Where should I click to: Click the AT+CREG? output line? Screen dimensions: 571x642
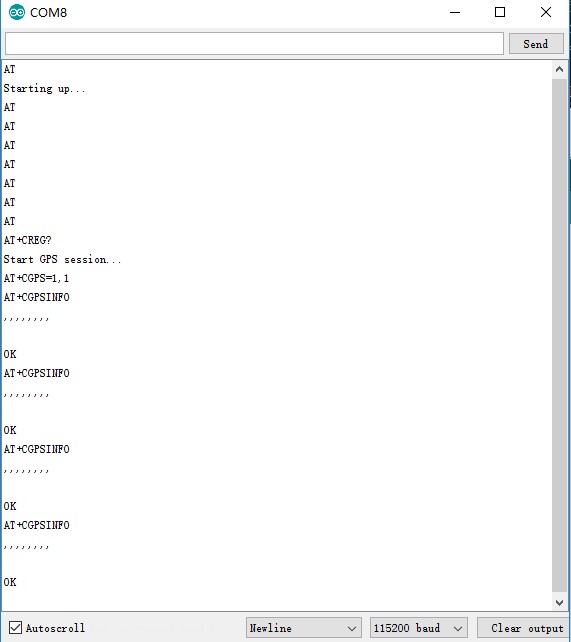point(27,240)
